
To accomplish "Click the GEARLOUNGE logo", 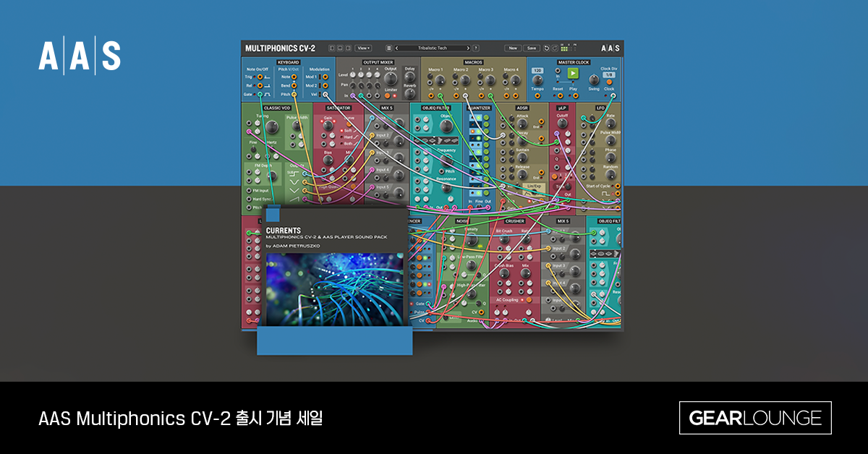I will coord(755,418).
